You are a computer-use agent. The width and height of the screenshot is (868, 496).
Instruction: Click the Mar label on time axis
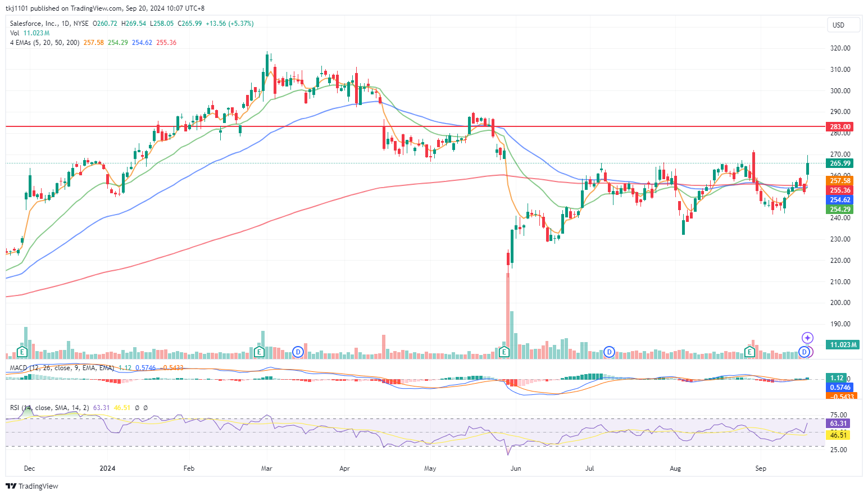coord(267,468)
